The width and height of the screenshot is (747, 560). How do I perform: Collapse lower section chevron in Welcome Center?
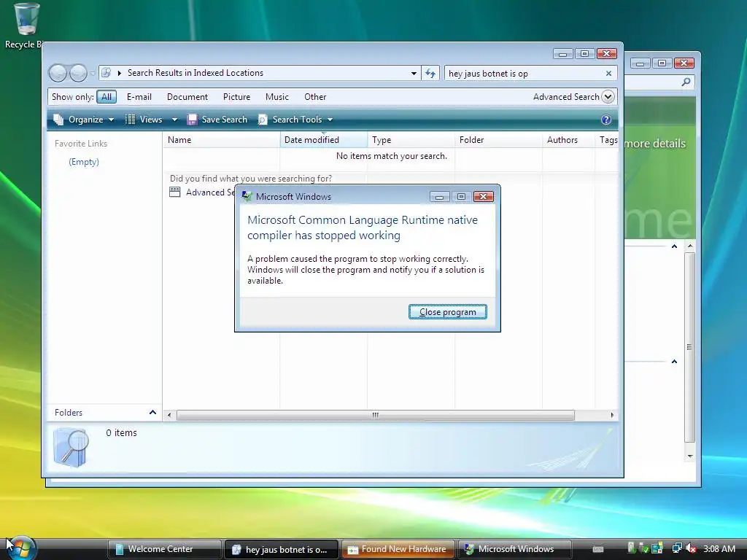pos(674,362)
